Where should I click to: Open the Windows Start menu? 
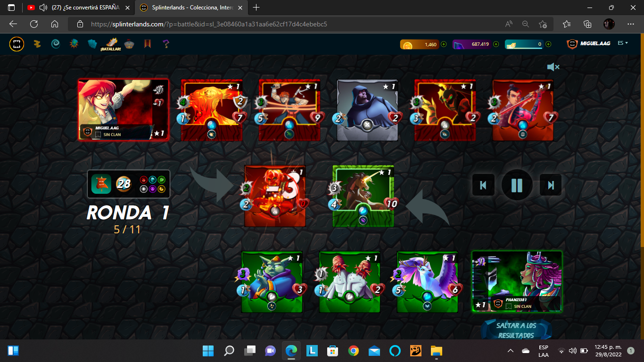pyautogui.click(x=208, y=351)
